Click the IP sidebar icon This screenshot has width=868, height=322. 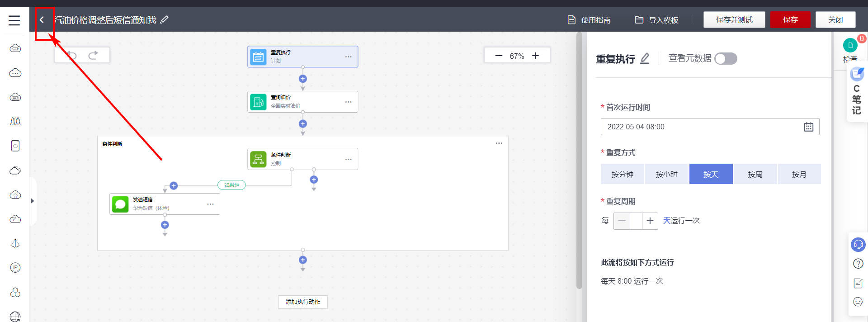point(15,267)
